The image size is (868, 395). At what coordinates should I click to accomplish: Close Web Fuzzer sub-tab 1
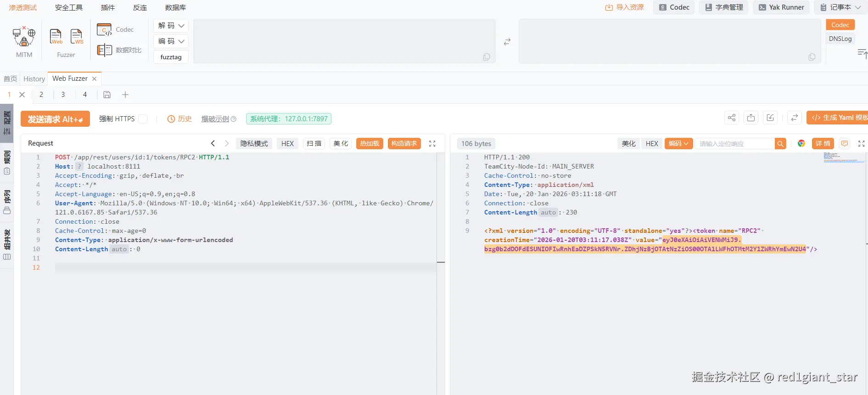22,95
